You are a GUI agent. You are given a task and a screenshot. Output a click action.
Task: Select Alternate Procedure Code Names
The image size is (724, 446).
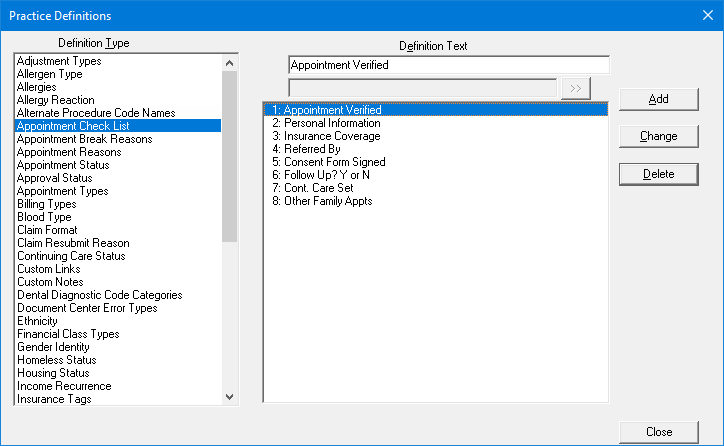point(118,113)
